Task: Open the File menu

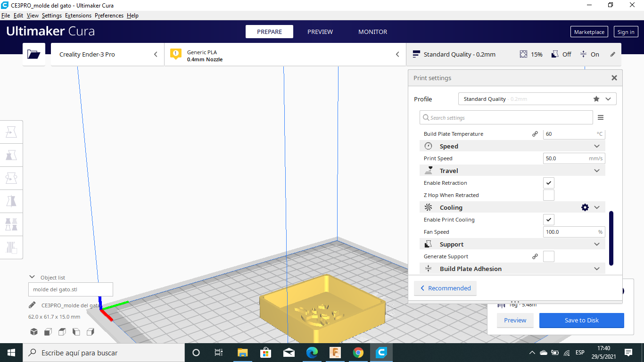Action: point(6,16)
